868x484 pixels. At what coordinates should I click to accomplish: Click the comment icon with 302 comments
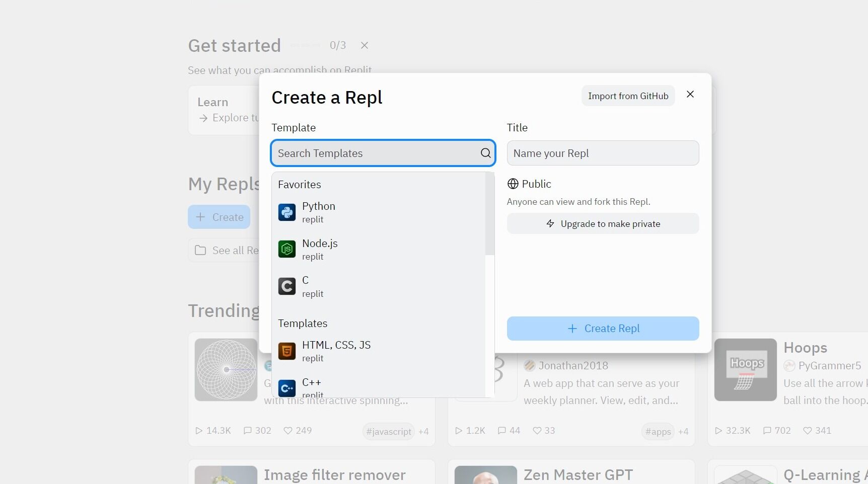pos(248,431)
